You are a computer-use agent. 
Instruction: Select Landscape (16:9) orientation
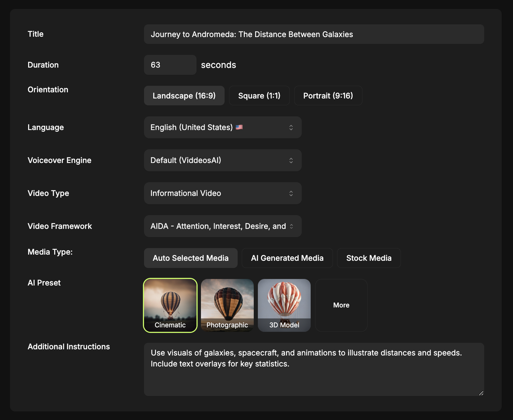tap(184, 95)
